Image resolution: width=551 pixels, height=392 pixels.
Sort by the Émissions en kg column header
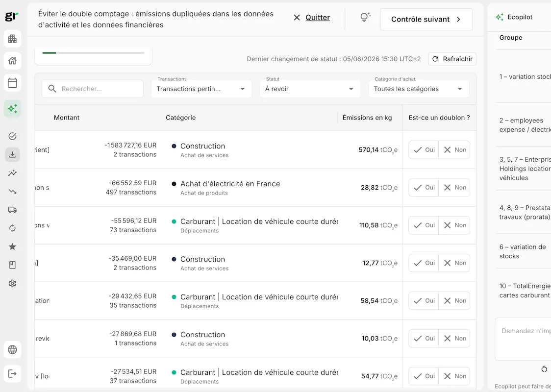coord(367,118)
